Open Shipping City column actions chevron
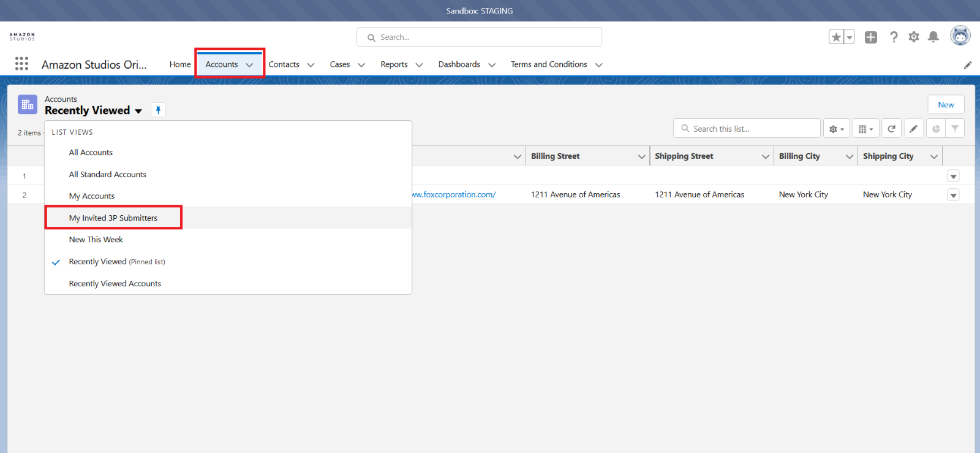Image resolution: width=980 pixels, height=453 pixels. [934, 157]
